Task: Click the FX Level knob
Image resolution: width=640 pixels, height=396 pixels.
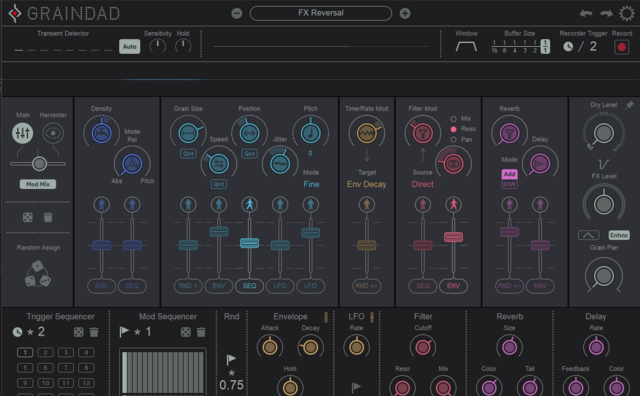Action: pos(604,204)
